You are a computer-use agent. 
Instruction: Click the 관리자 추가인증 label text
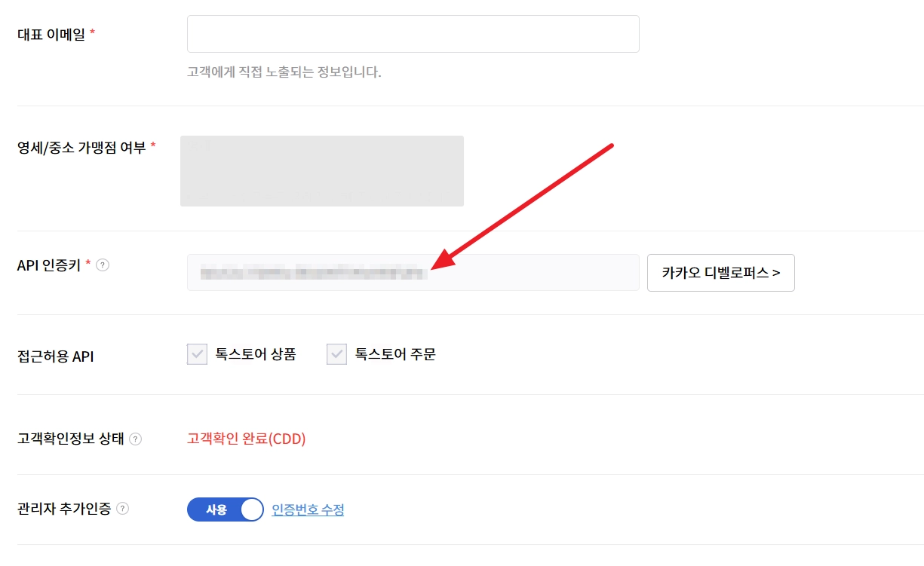click(x=64, y=509)
